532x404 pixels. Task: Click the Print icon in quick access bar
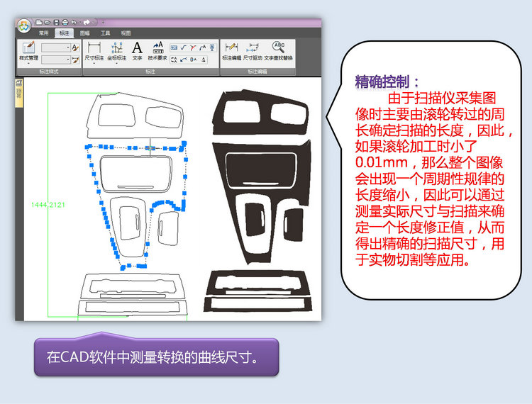65,23
